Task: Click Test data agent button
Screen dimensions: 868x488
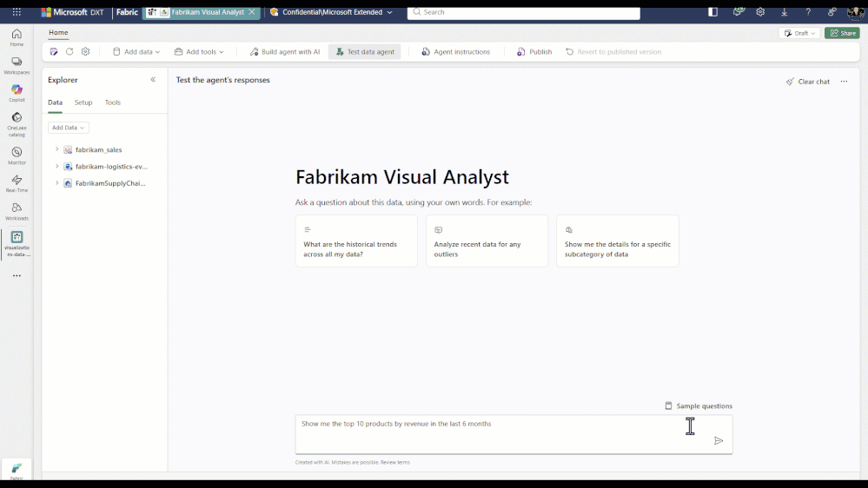Action: click(365, 51)
